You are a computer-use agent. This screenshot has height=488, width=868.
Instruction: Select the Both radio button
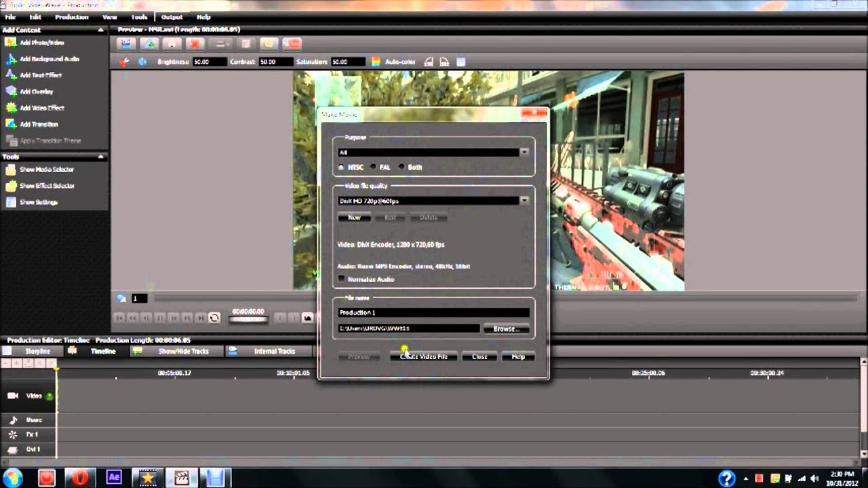click(401, 167)
